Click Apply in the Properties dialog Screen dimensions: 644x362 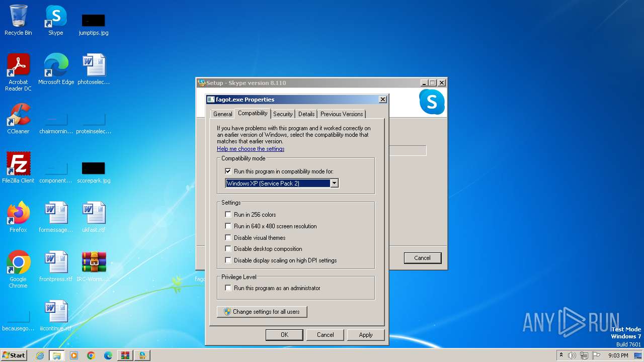[366, 335]
